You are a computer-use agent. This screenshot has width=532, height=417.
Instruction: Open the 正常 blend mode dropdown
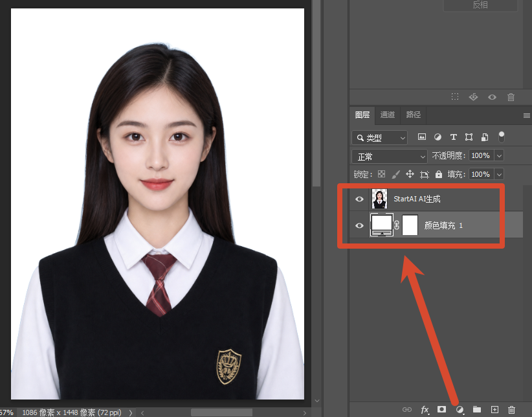pos(390,157)
